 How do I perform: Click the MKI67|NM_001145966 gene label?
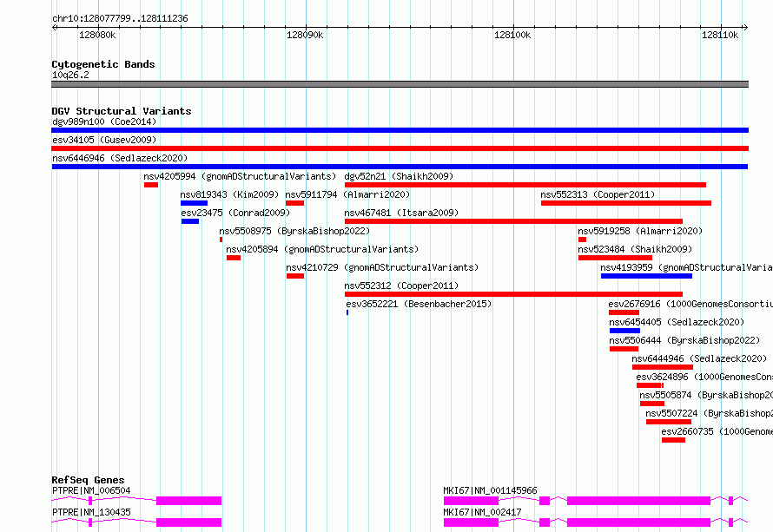(x=490, y=490)
